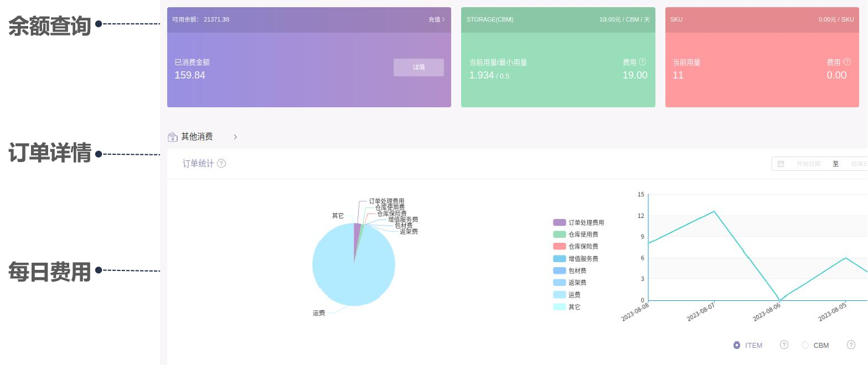Click the 详情 details button

pyautogui.click(x=418, y=67)
